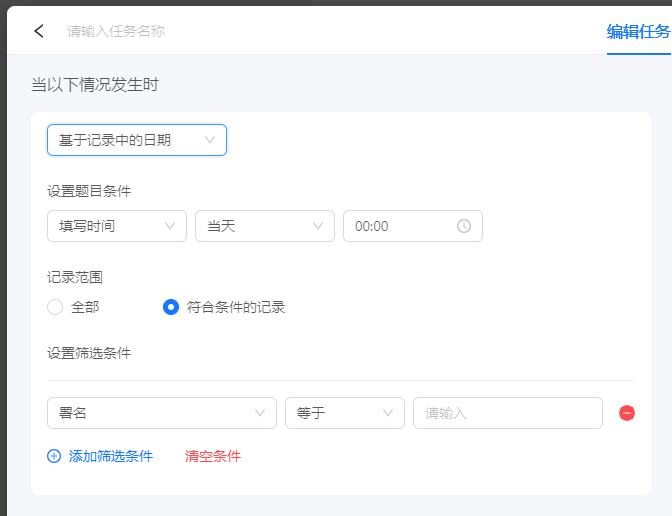Click the 请输入任务名称 name field
672x516 pixels.
pos(116,31)
